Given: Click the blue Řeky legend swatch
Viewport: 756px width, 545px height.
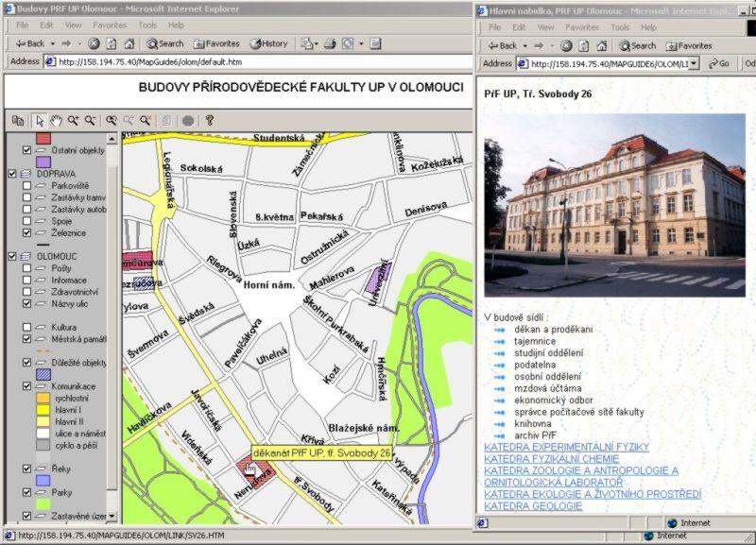Looking at the screenshot, I should click(43, 481).
